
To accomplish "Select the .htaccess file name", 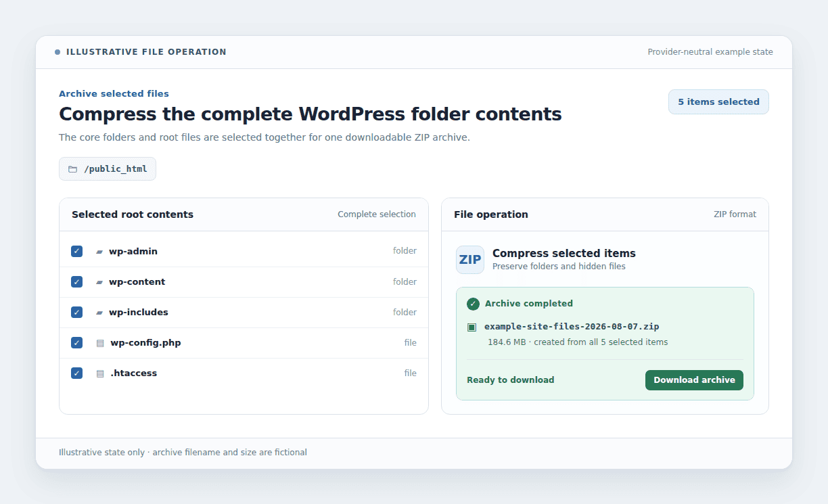I will point(133,373).
